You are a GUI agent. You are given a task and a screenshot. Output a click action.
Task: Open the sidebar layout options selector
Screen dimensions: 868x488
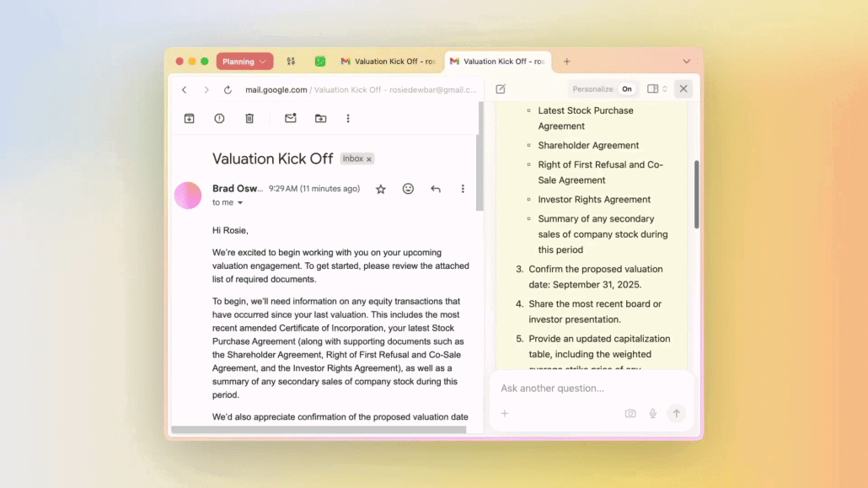point(657,89)
